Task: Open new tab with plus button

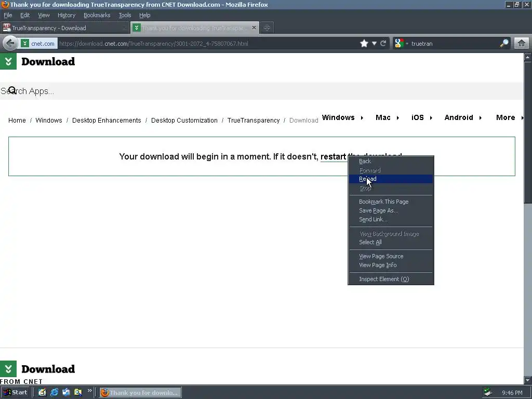Action: click(x=267, y=28)
